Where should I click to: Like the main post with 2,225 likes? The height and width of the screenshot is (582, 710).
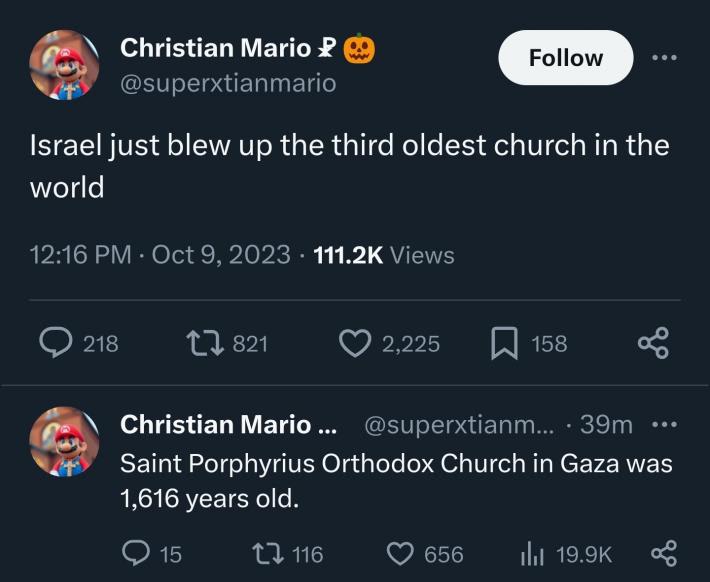coord(355,344)
